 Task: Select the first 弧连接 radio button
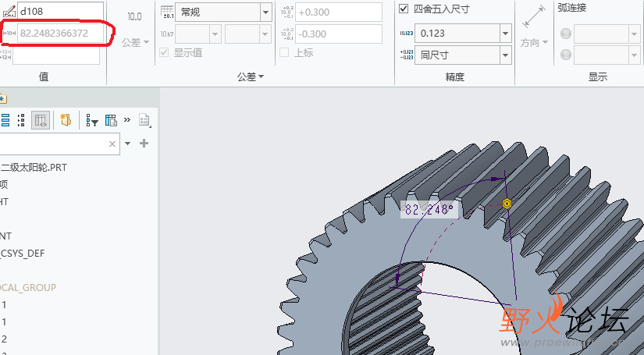[x=566, y=34]
